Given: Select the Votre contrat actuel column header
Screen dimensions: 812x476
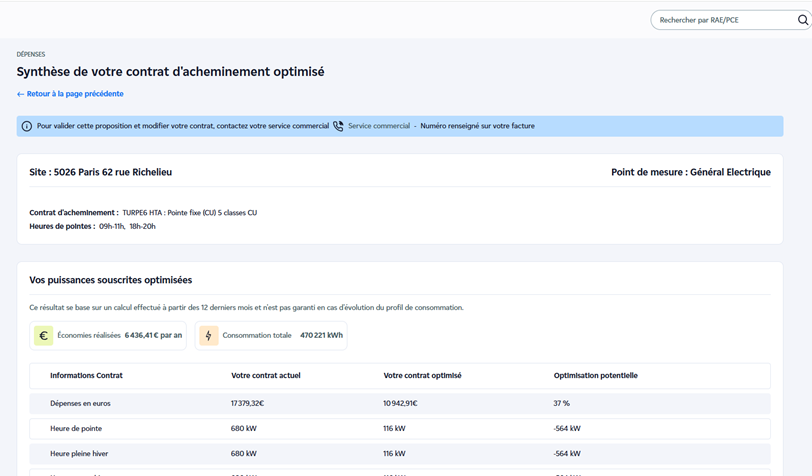Looking at the screenshot, I should (266, 376).
